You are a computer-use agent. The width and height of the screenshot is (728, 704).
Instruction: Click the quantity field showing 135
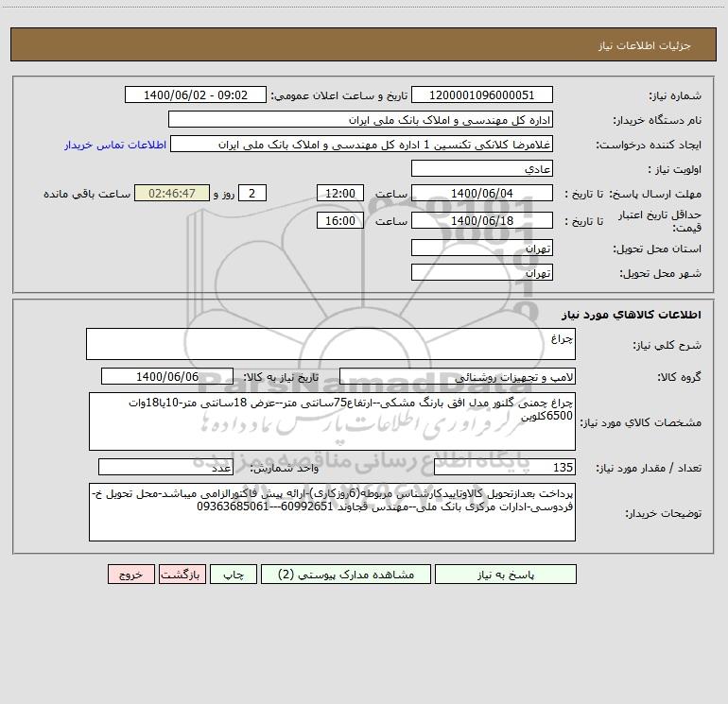505,467
